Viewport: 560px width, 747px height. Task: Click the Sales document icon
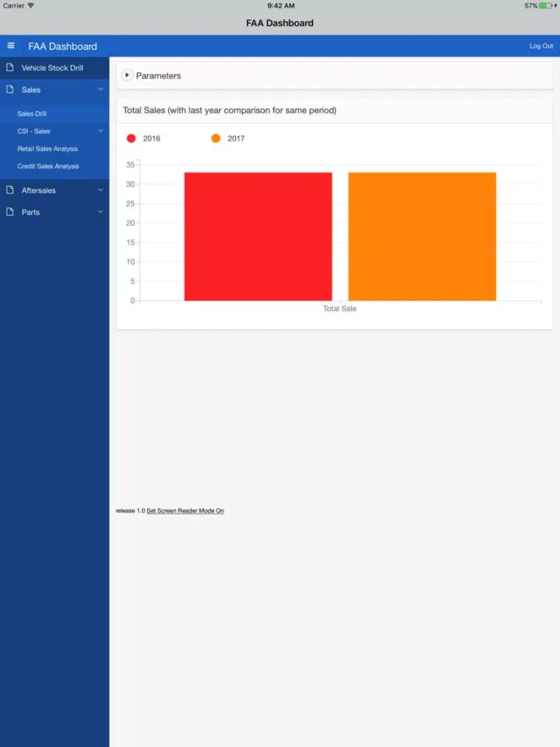pyautogui.click(x=10, y=90)
